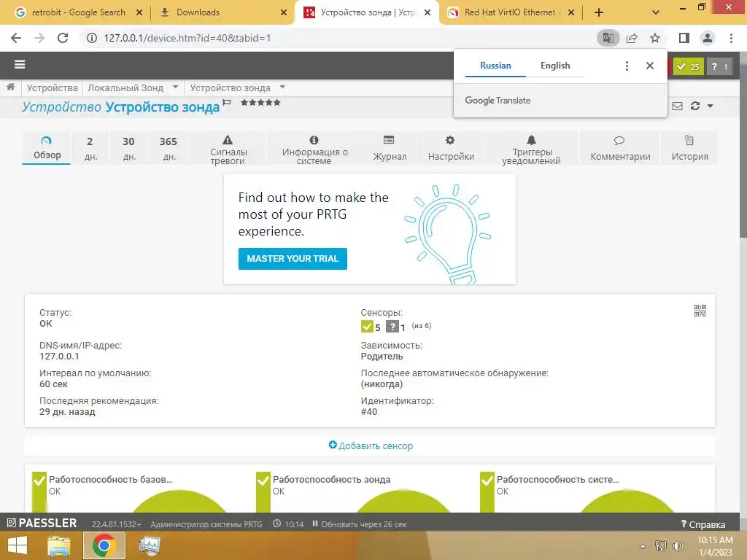
Task: Click Устройства breadcrumb link
Action: click(x=52, y=87)
